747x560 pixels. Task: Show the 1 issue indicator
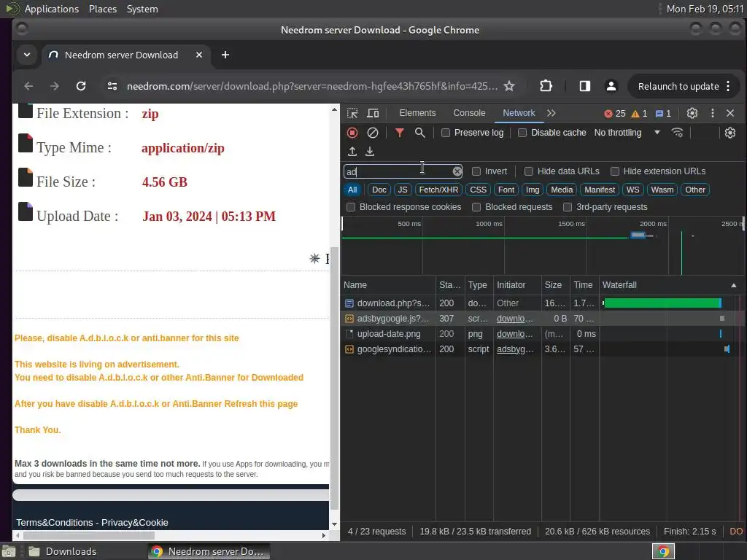[663, 113]
